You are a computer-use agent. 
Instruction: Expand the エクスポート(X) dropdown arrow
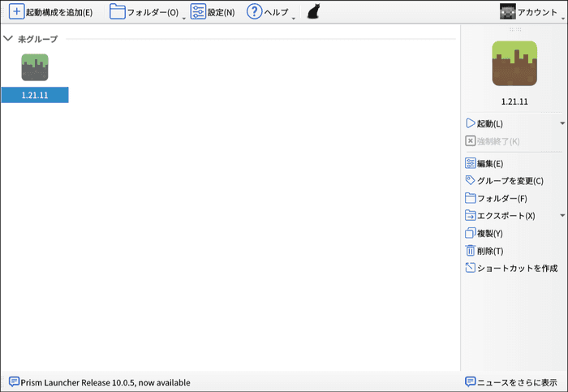(x=562, y=216)
